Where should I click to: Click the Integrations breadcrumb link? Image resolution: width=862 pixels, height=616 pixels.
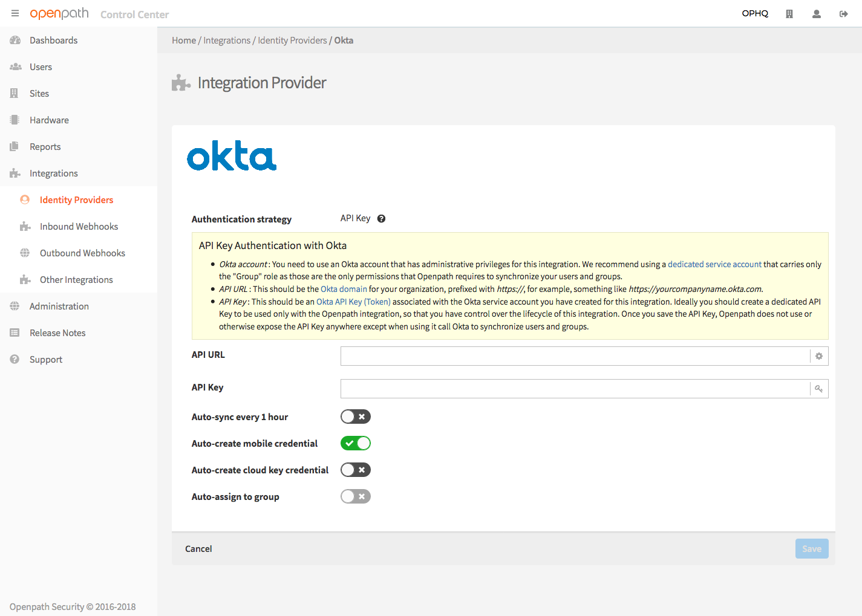pos(227,41)
